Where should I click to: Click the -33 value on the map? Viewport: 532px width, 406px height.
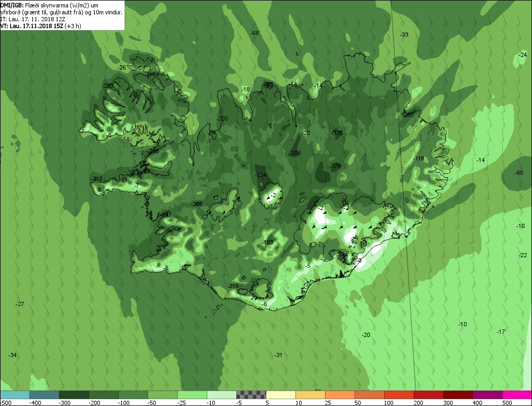pyautogui.click(x=404, y=35)
